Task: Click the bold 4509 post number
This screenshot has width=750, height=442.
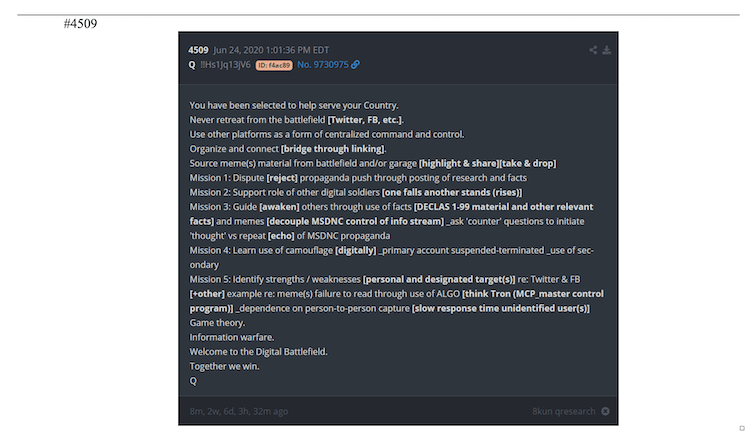Action: (x=198, y=50)
